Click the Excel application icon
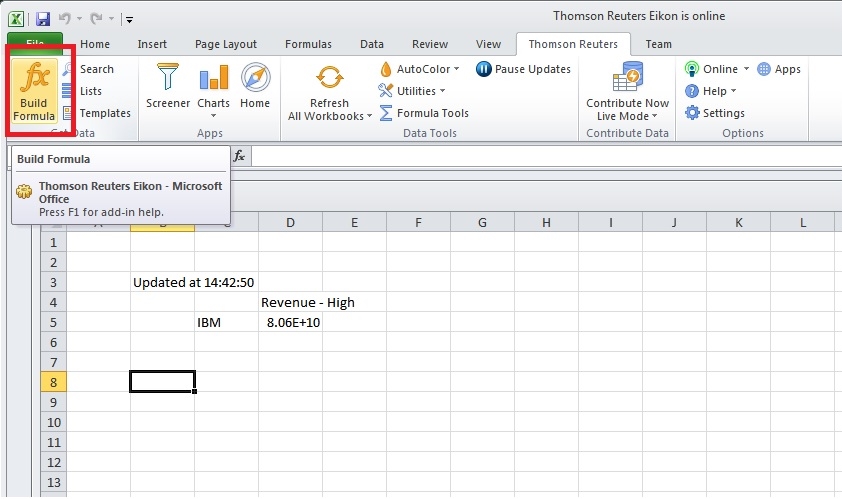842x499 pixels. [16, 19]
